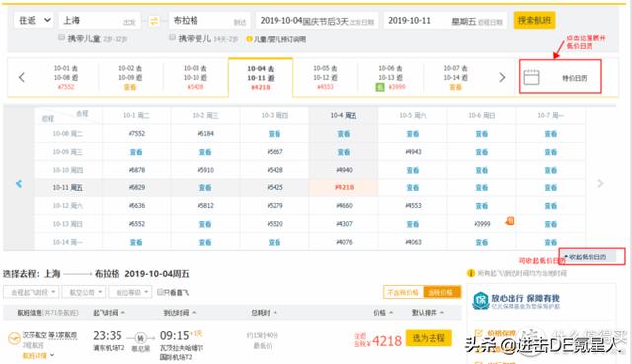The image size is (632, 364).
Task: Click 上海 departure city field
Action: click(100, 20)
